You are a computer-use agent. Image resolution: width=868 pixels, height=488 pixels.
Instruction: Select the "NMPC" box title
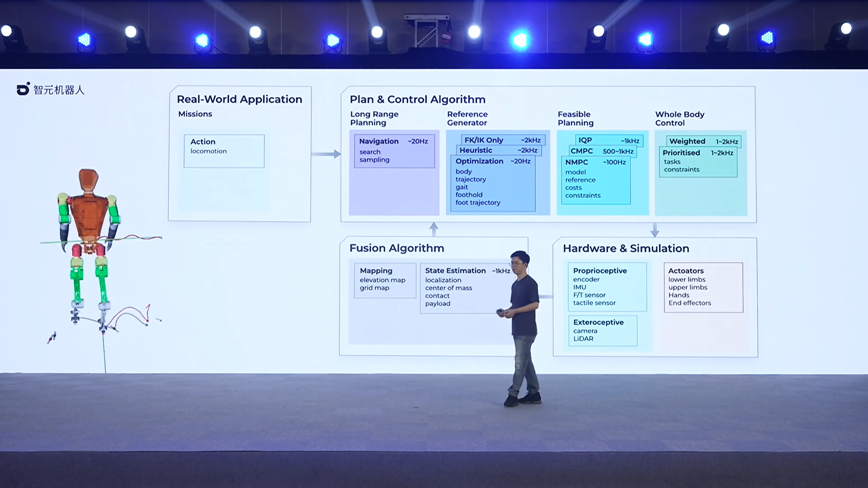[x=576, y=162]
